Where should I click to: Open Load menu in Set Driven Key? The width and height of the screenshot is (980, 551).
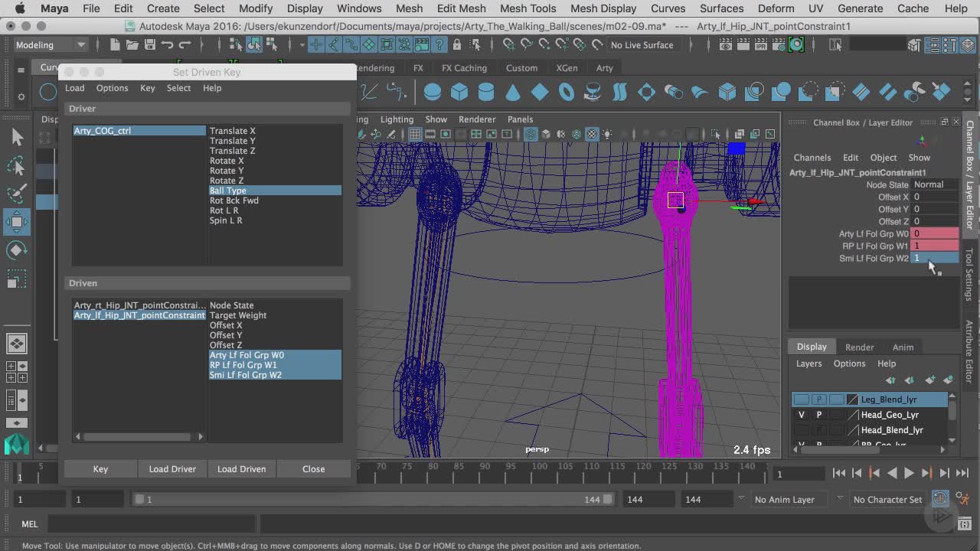[x=75, y=88]
